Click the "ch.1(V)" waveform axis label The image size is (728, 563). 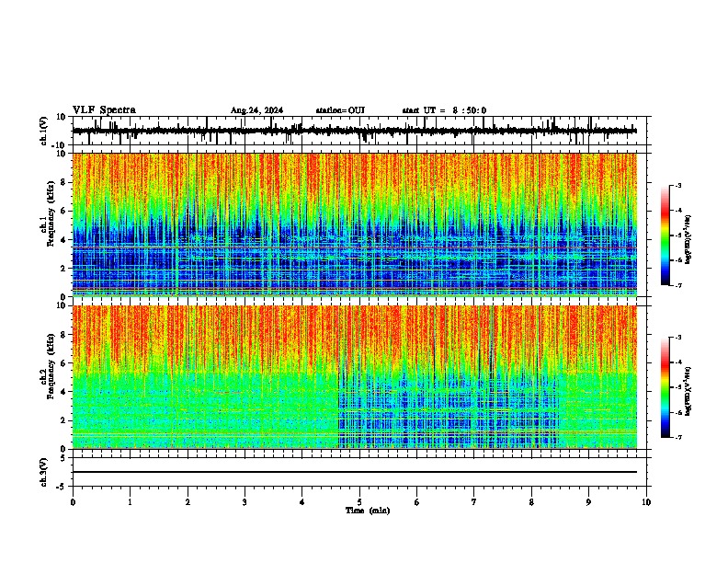tap(44, 131)
